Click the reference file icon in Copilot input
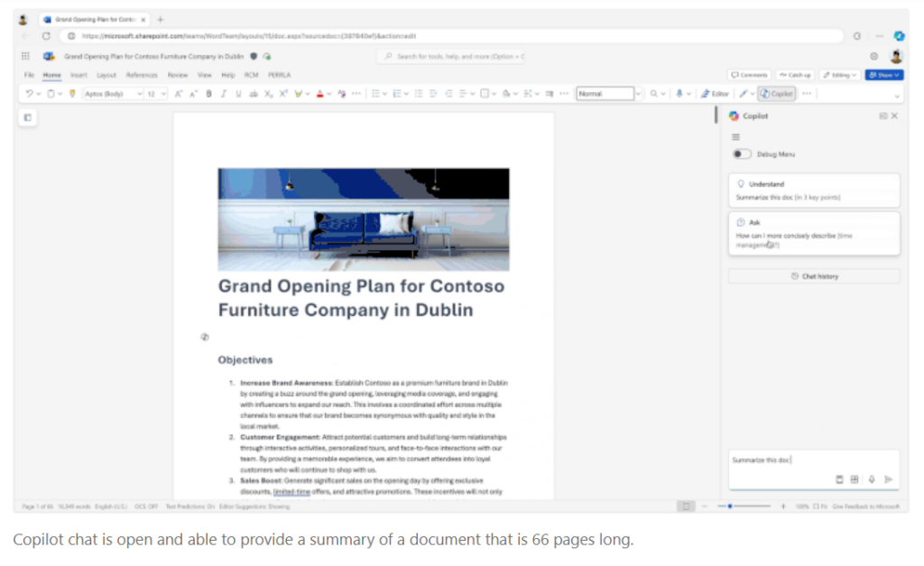 point(839,479)
